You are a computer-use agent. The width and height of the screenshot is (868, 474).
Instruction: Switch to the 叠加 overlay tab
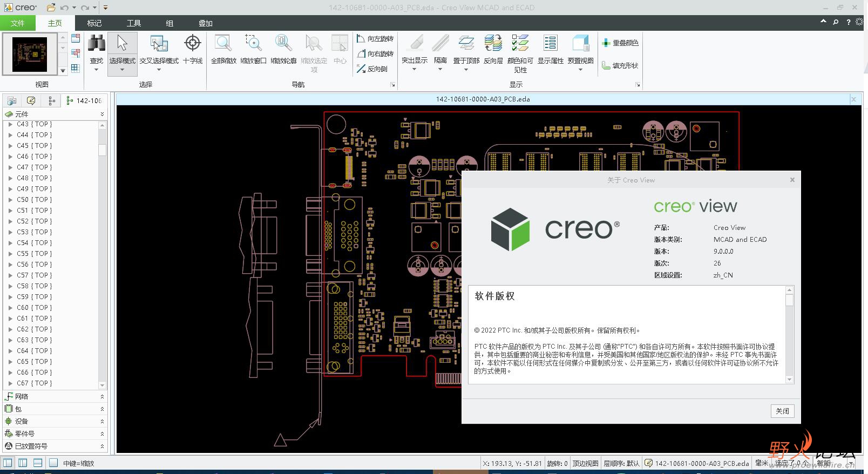click(x=206, y=23)
